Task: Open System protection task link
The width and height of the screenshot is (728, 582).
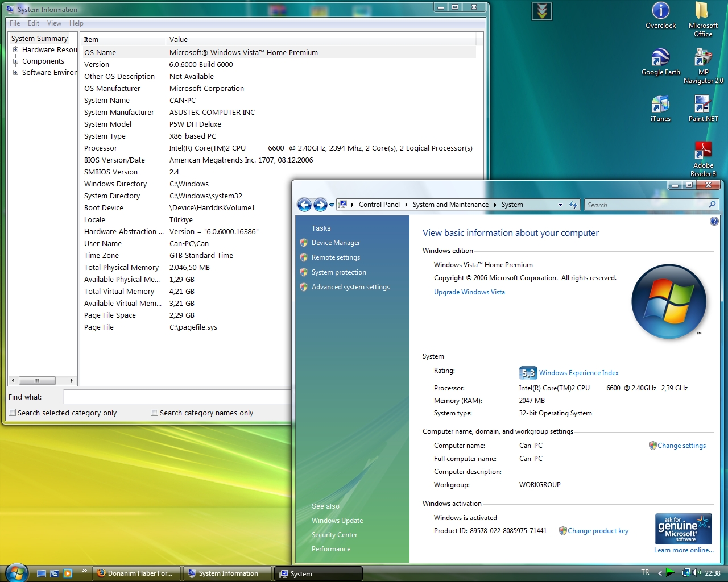Action: pyautogui.click(x=338, y=272)
